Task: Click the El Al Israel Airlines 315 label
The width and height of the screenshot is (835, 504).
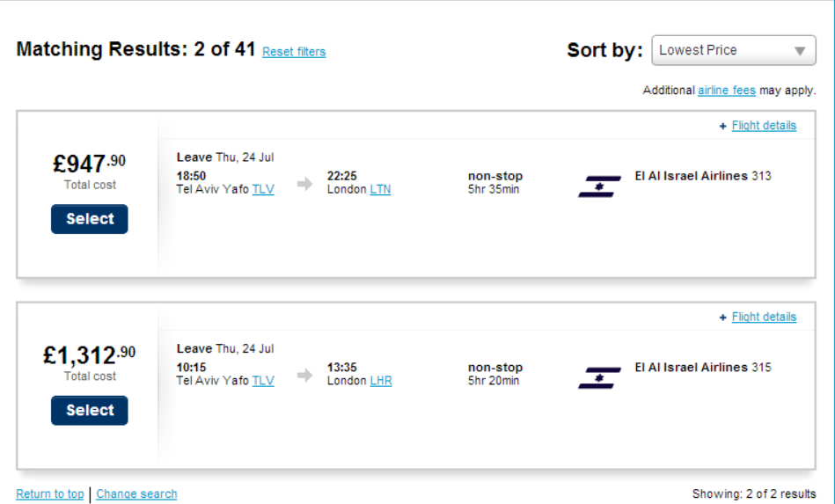Action: (702, 368)
